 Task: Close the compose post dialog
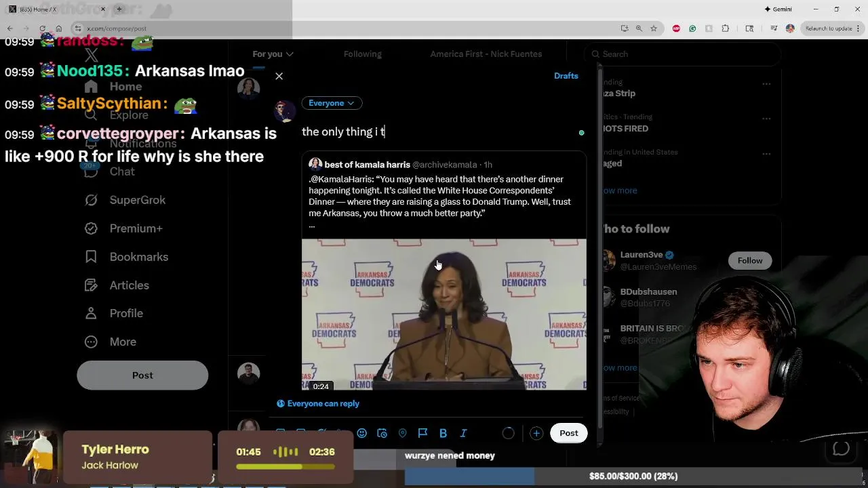click(x=279, y=76)
